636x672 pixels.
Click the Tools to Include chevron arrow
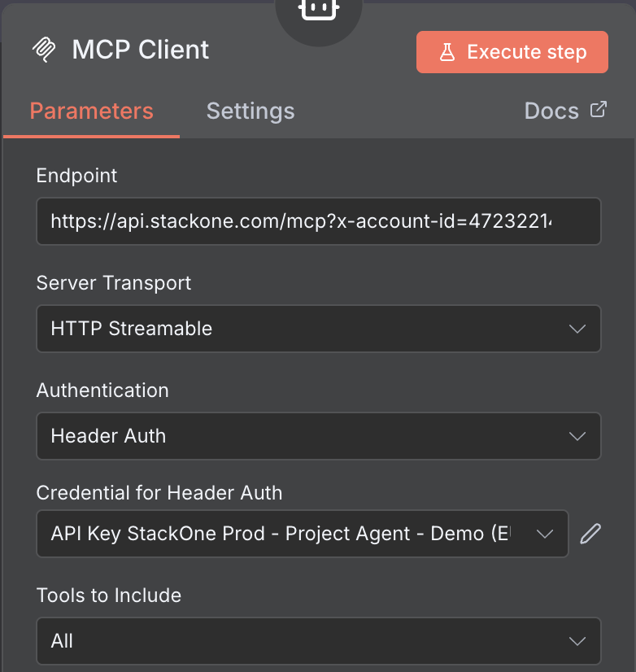[x=577, y=641]
